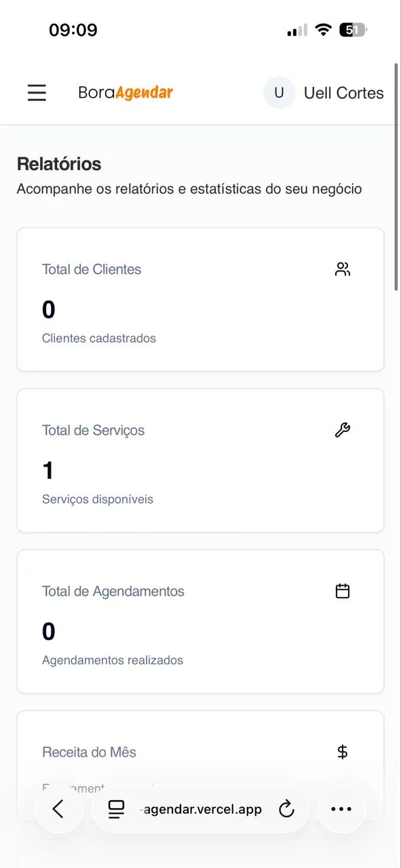
Task: Click the browser back arrow
Action: [x=60, y=808]
